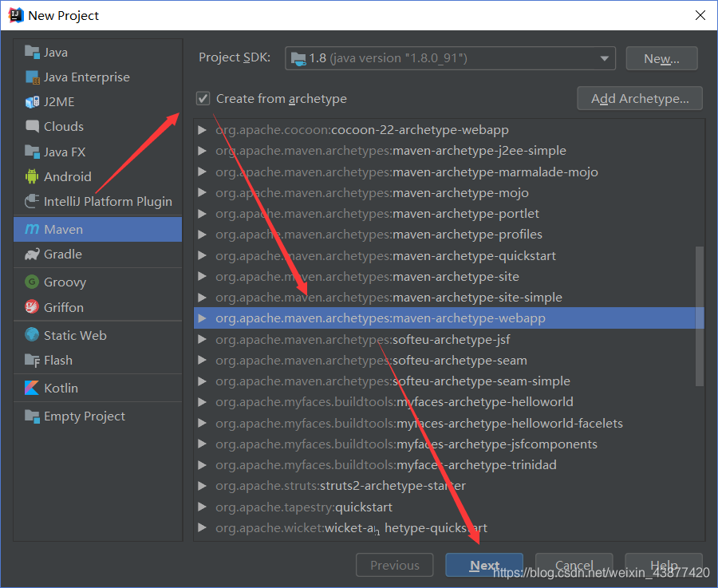
Task: Select Java Enterprise project type
Action: pos(98,77)
